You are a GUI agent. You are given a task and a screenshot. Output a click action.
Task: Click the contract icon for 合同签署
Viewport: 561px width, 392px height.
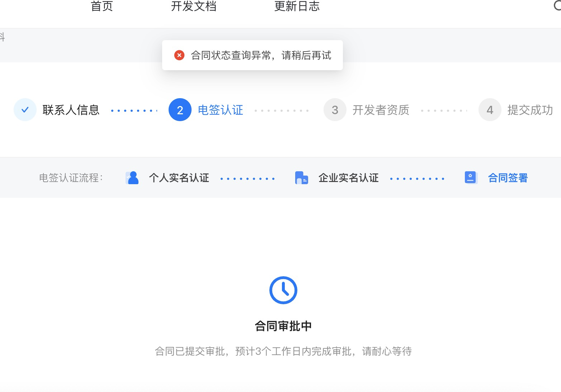[x=471, y=178]
